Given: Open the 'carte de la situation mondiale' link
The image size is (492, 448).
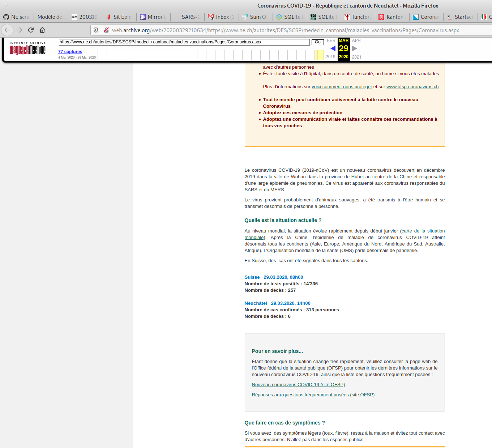Looking at the screenshot, I should tap(423, 231).
